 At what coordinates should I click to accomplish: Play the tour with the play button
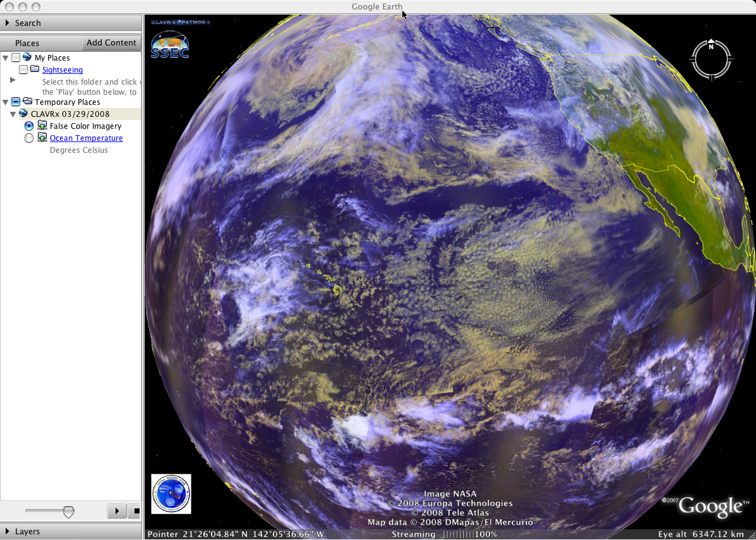click(x=117, y=510)
